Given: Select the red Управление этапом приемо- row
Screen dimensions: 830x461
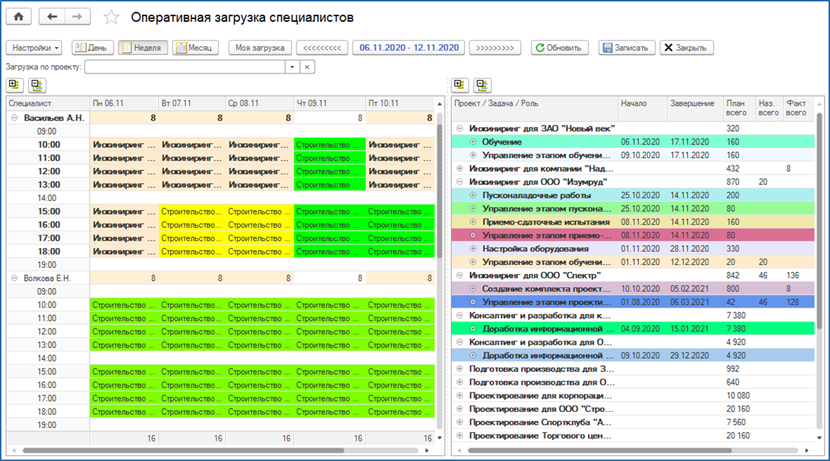Looking at the screenshot, I should pyautogui.click(x=633, y=235).
